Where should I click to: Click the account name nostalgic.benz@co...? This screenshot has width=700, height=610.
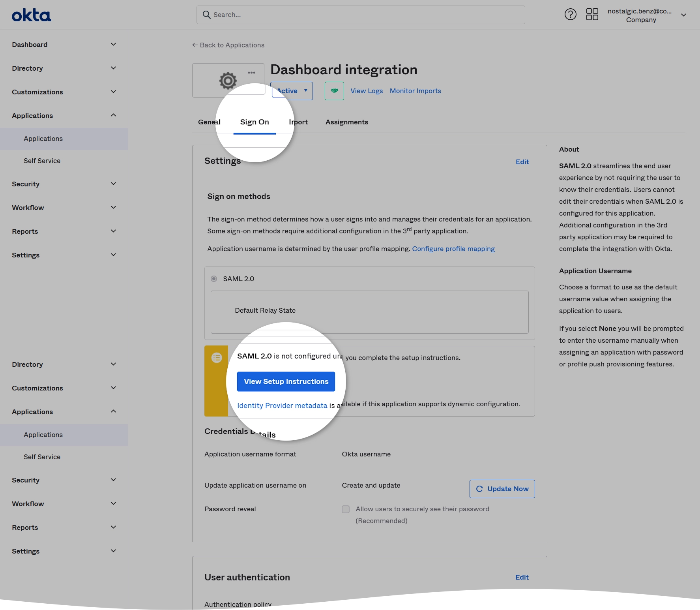640,11
